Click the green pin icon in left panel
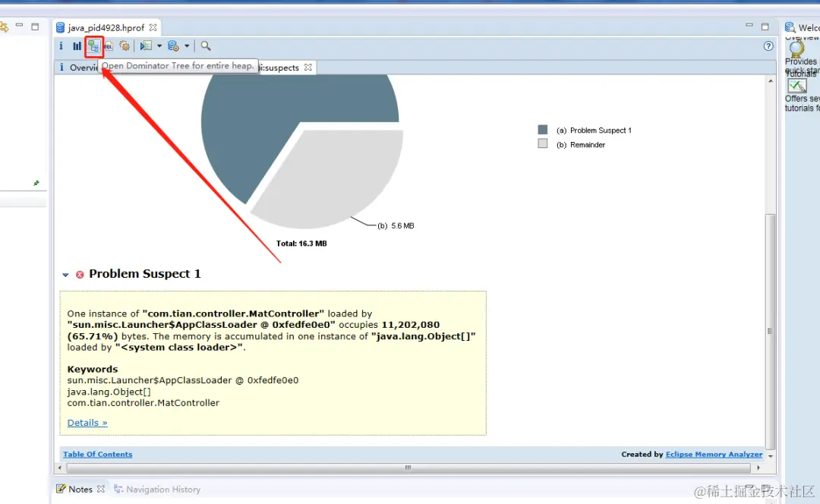The height and width of the screenshot is (504, 820). tap(36, 183)
